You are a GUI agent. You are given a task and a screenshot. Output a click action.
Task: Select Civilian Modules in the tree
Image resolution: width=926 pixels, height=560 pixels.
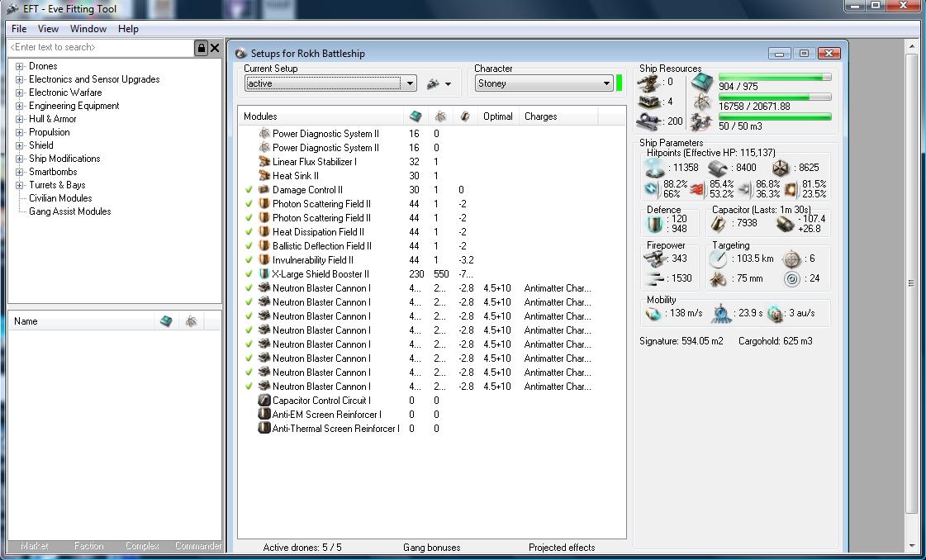(x=60, y=198)
